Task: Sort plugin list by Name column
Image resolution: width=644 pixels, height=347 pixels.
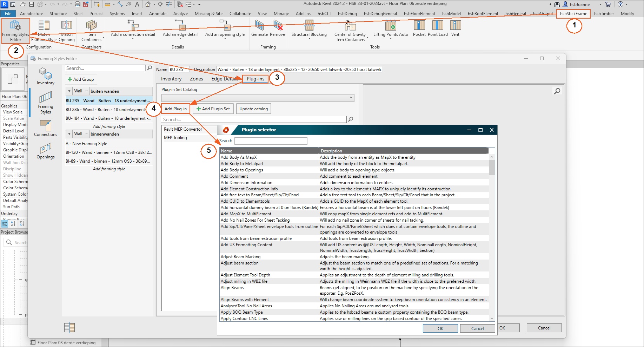Action: (x=269, y=151)
